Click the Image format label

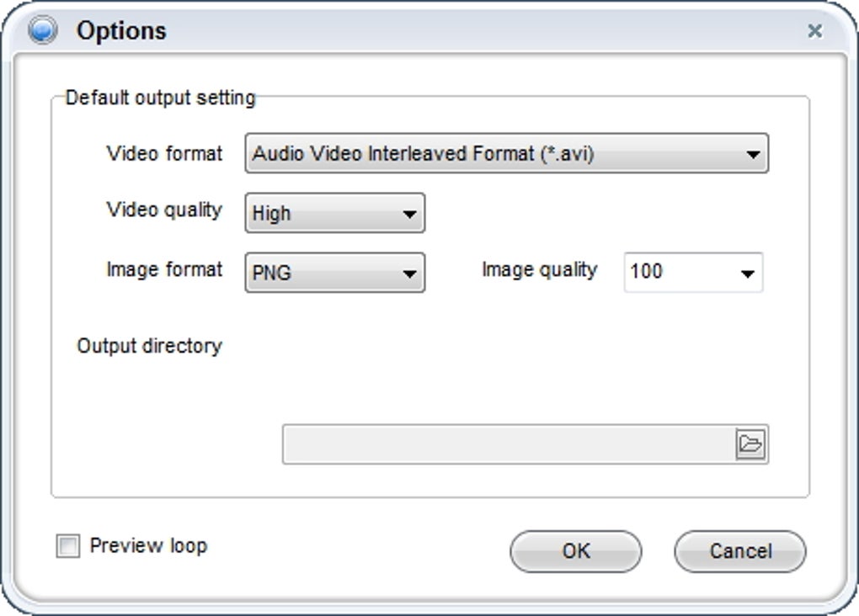pyautogui.click(x=164, y=270)
